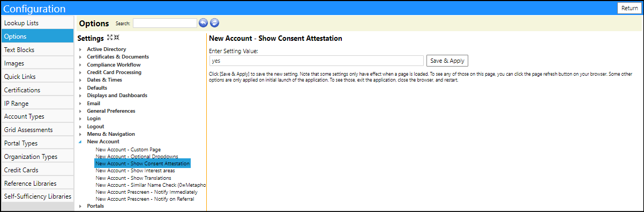Click the Enter Setting Value field
Viewport: 644px width, 212px height.
click(317, 61)
